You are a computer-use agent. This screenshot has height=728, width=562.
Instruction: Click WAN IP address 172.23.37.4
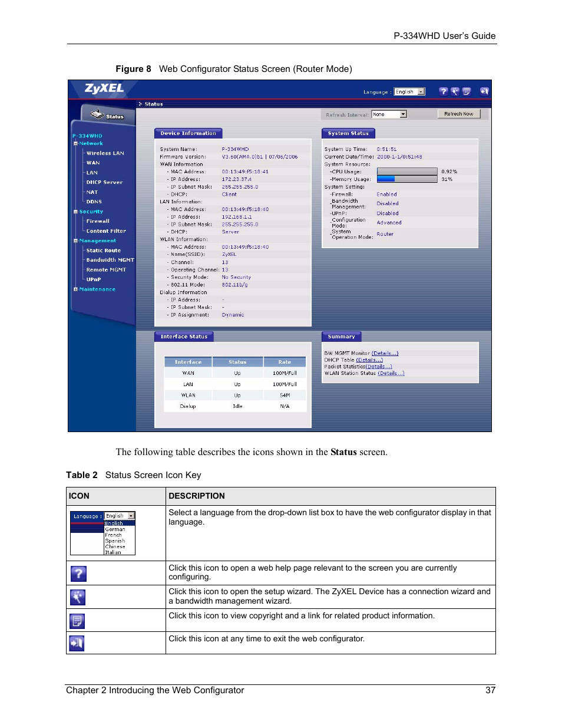[236, 179]
